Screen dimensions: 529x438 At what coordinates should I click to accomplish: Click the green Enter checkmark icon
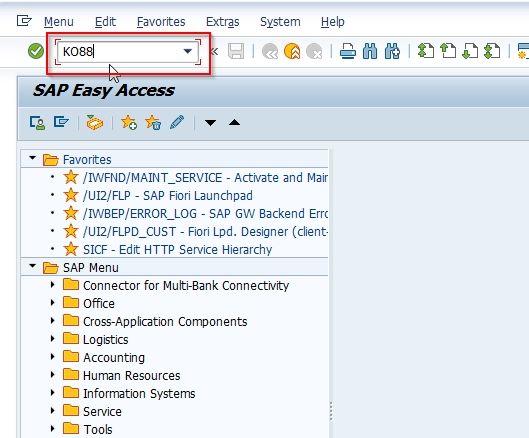(x=36, y=51)
